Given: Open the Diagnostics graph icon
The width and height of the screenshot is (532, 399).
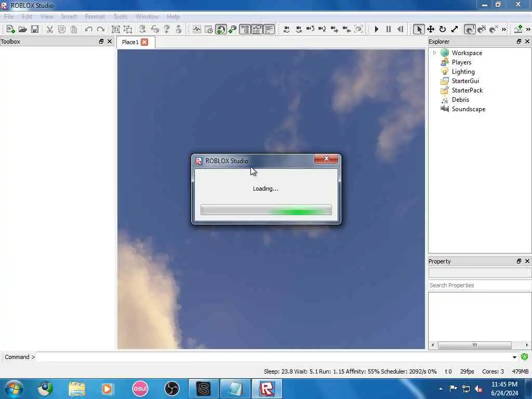Looking at the screenshot, I should [197, 29].
